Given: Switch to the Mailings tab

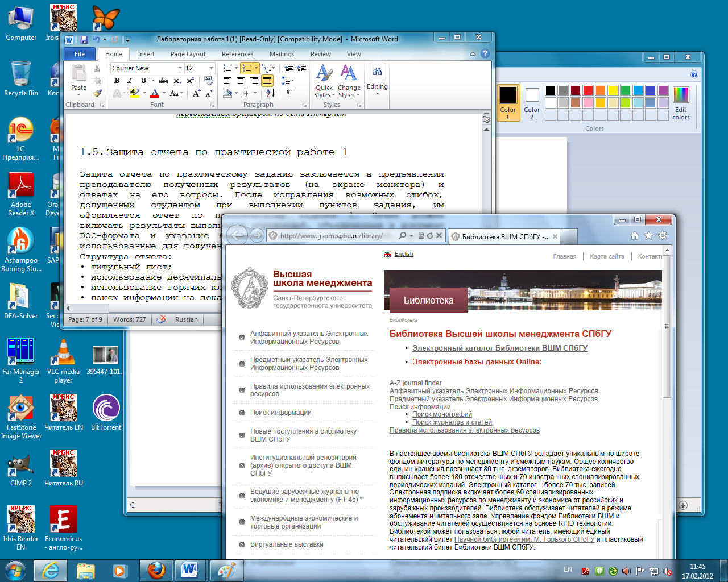Looking at the screenshot, I should [x=282, y=54].
